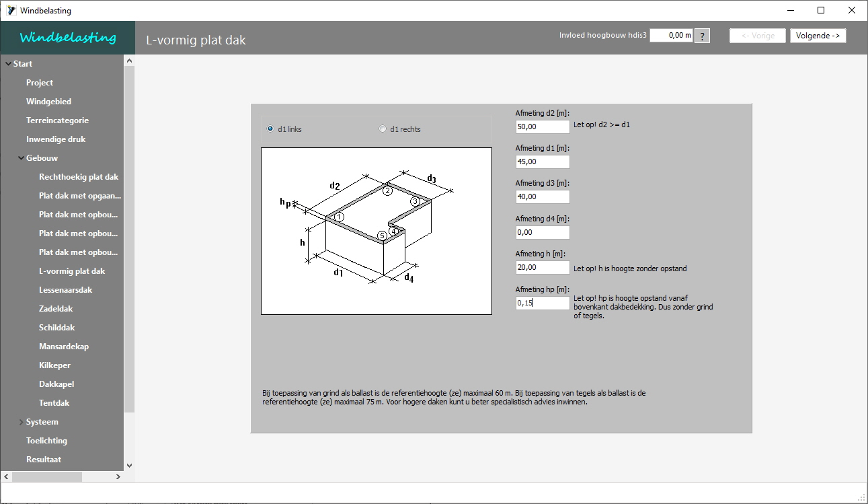Click the question mark help button

tap(701, 36)
